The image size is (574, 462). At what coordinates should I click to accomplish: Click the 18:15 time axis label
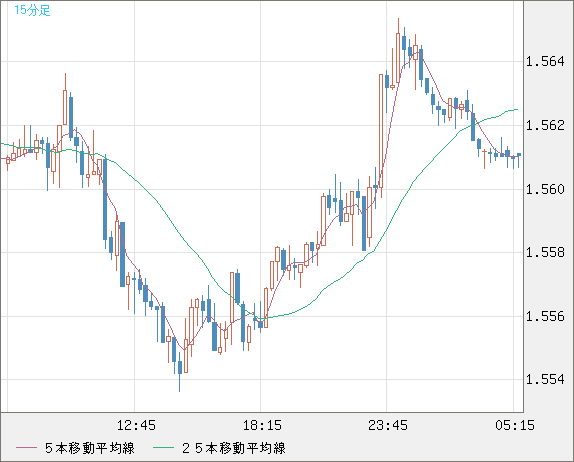pyautogui.click(x=262, y=425)
